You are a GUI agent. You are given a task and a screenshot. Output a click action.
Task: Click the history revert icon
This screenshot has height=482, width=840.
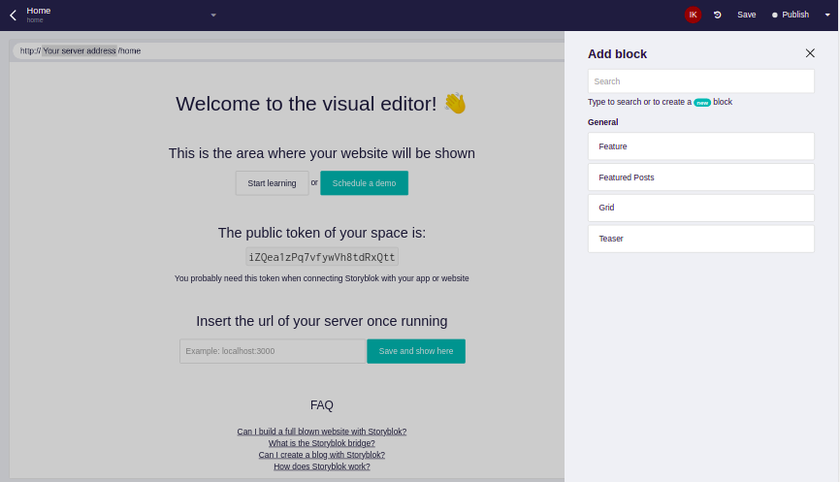[717, 15]
